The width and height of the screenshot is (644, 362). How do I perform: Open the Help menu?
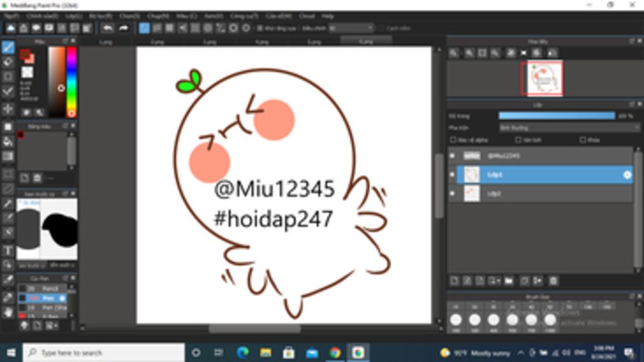327,16
